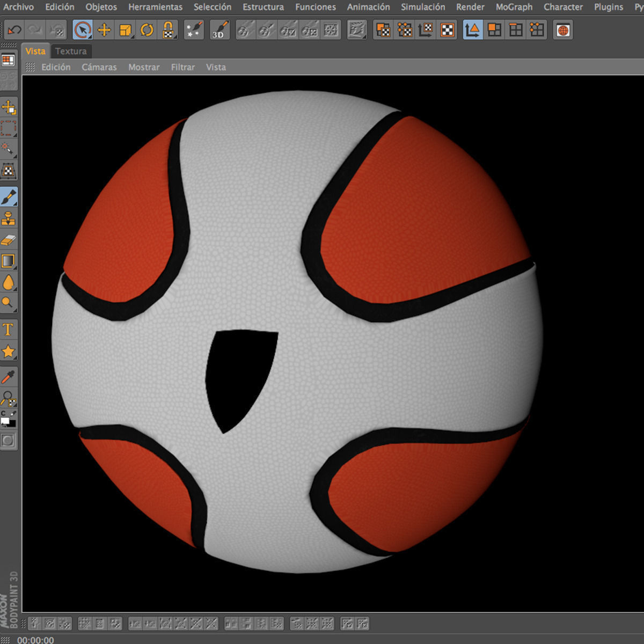The width and height of the screenshot is (644, 644).
Task: Select the orange drop Blur tool
Action: click(x=9, y=282)
